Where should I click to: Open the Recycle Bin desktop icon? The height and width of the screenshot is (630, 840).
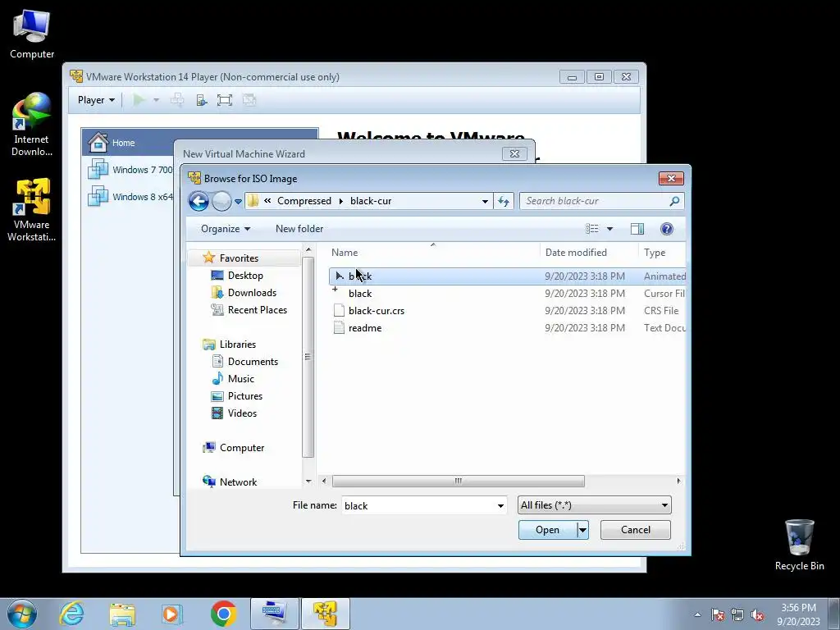(x=799, y=545)
